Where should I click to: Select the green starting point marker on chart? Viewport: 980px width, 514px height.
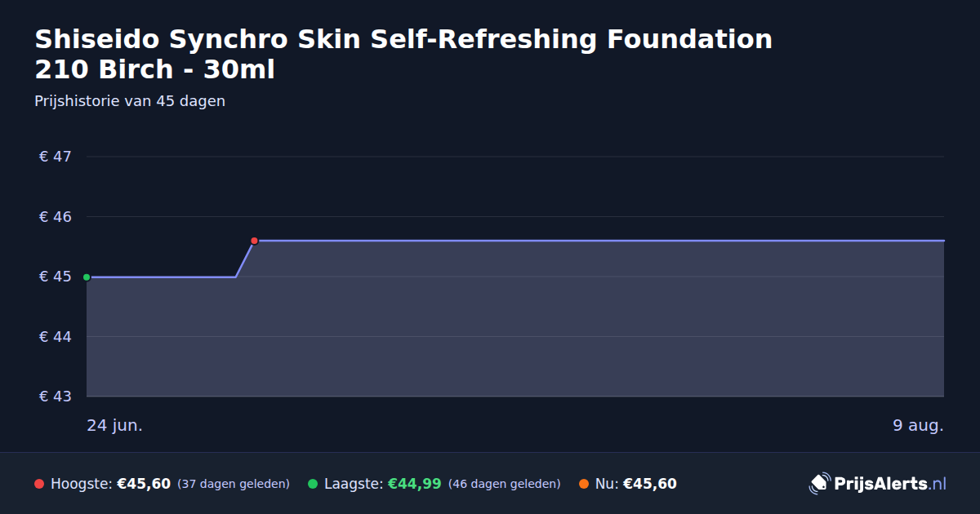point(87,277)
